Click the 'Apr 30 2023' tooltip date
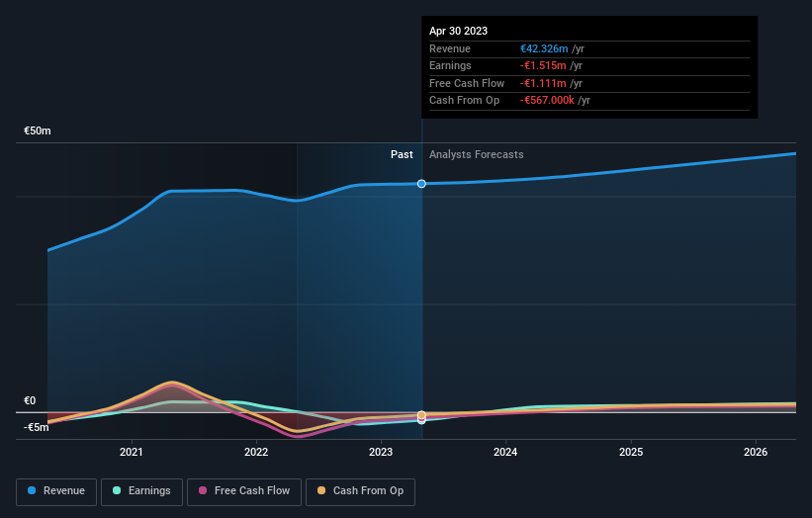The width and height of the screenshot is (812, 518). click(x=458, y=31)
